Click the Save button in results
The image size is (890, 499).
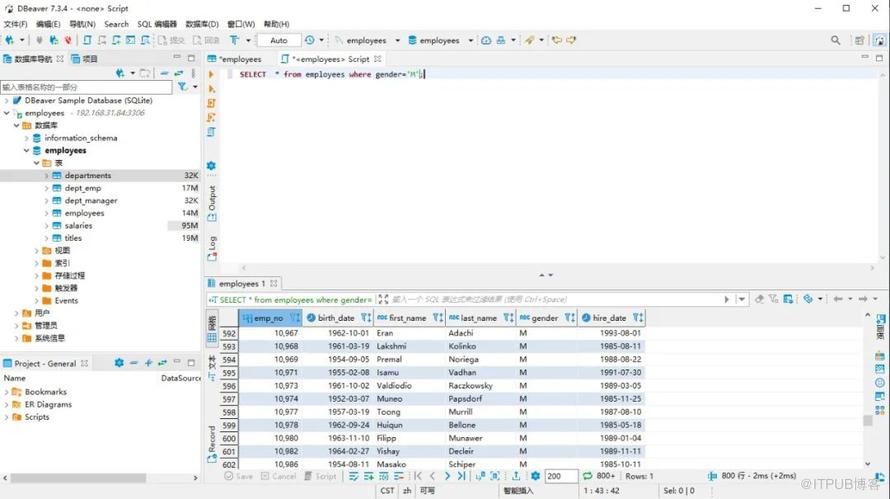(238, 476)
